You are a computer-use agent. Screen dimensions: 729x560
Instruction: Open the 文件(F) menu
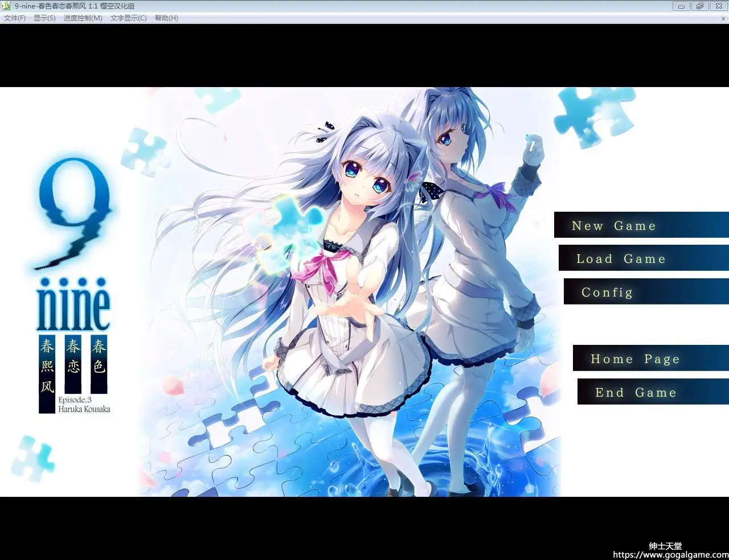pyautogui.click(x=15, y=18)
